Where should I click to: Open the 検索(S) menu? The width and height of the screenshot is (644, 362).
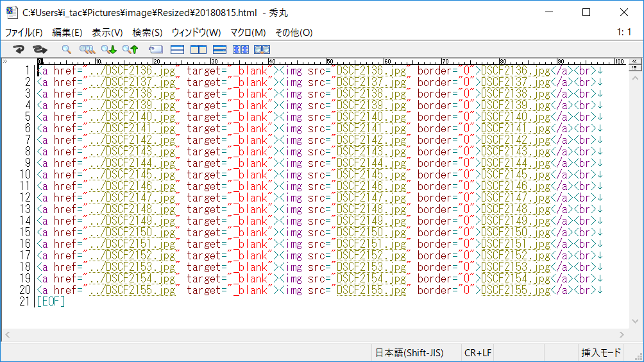tap(148, 33)
